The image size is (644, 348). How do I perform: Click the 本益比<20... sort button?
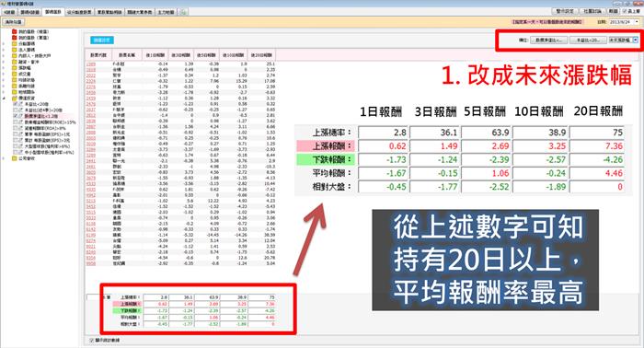[x=588, y=40]
